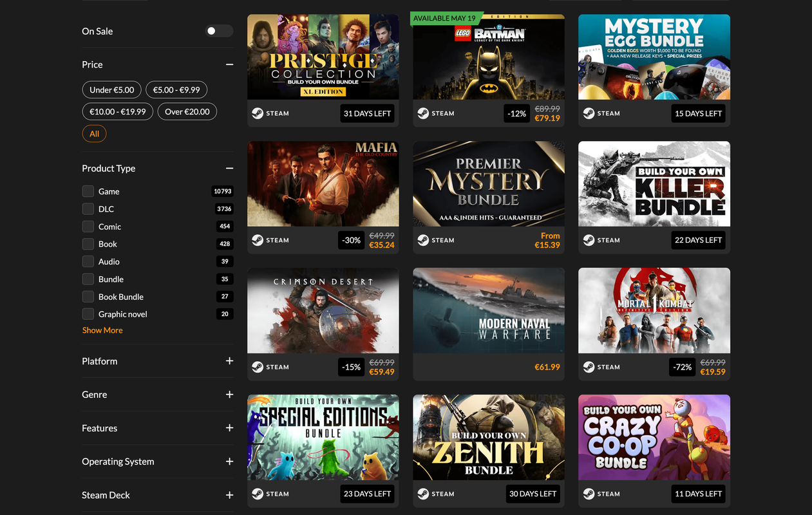
Task: Check the Book product type checkbox
Action: (x=88, y=244)
